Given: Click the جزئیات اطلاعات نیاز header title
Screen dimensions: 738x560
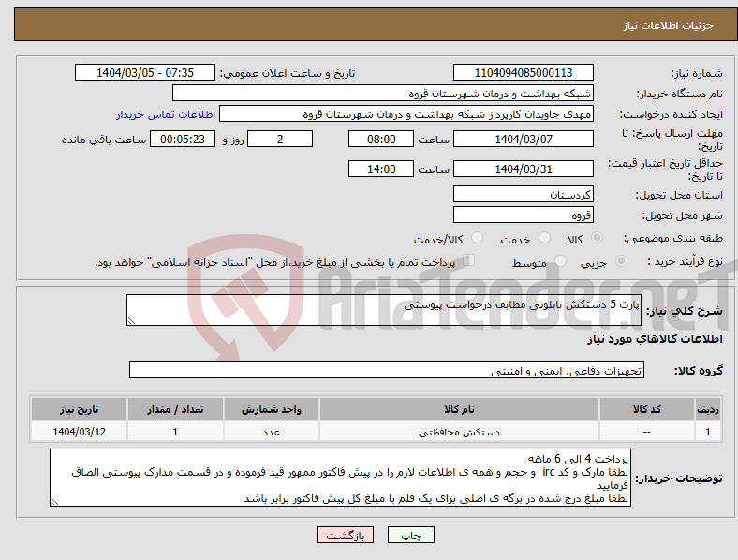Looking at the screenshot, I should pos(669,25).
